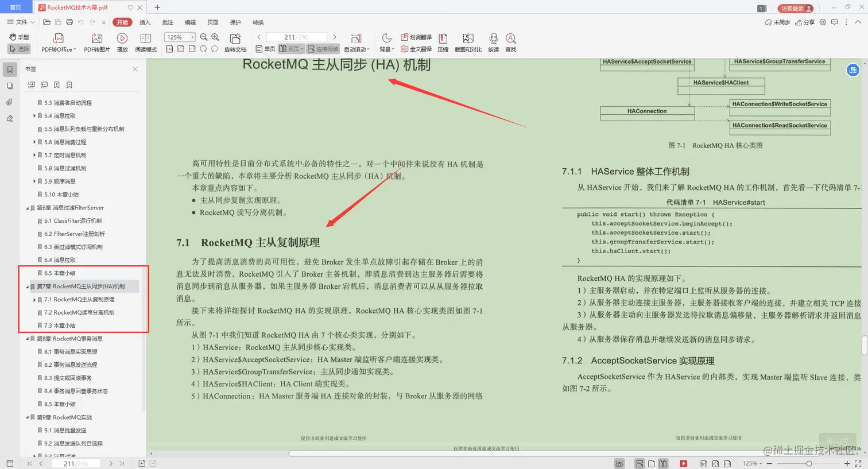Image resolution: width=868 pixels, height=469 pixels.
Task: Open the 查找 search tool
Action: tap(510, 41)
